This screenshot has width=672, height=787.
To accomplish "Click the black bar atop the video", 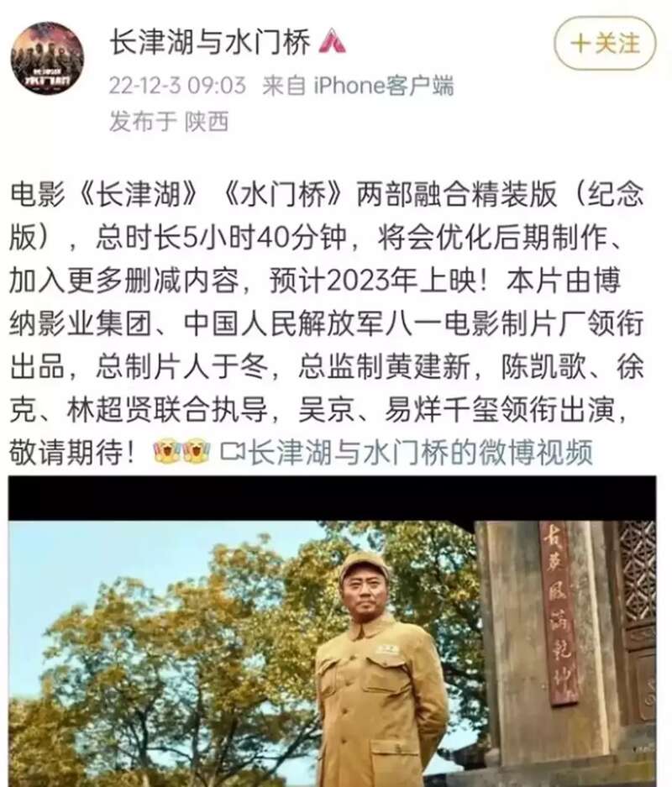I will [333, 498].
